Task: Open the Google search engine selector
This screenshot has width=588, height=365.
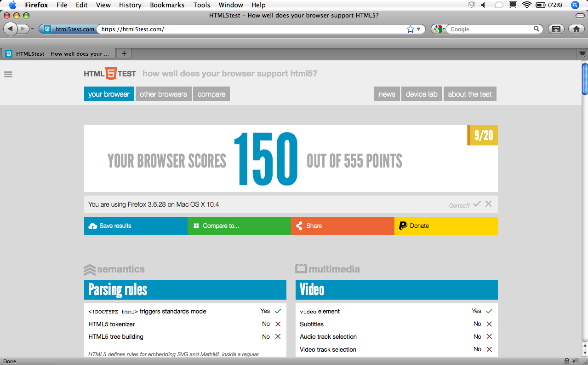Action: [x=439, y=29]
